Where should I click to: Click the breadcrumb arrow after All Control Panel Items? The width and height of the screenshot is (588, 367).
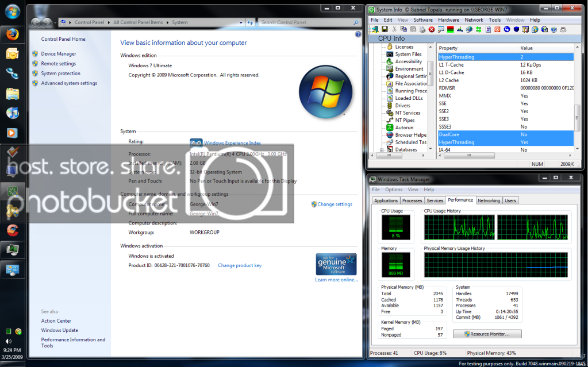(167, 22)
